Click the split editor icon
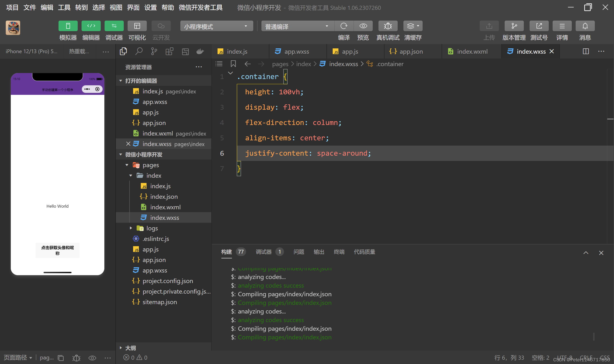614x364 pixels. (x=585, y=51)
